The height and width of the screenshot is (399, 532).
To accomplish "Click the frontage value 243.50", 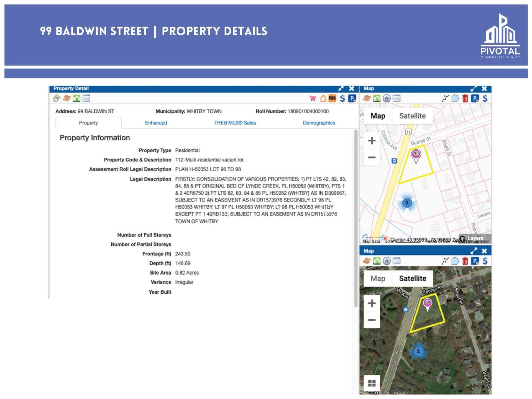I will coord(183,254).
